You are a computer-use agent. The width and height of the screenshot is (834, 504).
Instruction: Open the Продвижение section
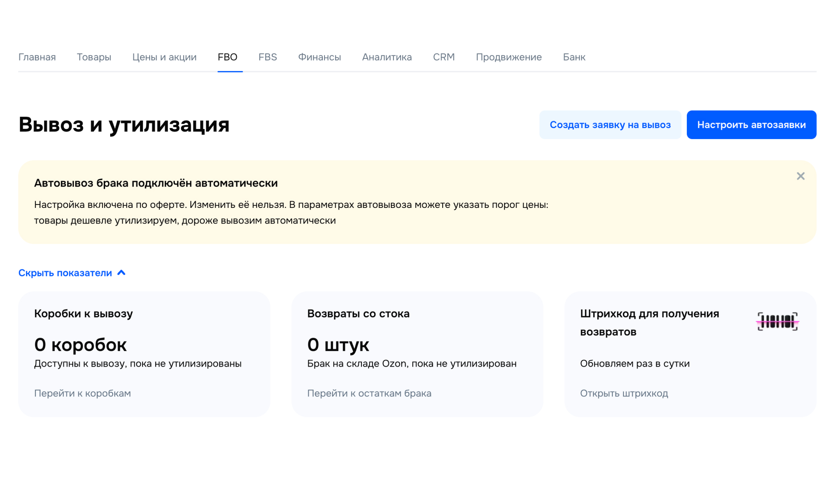(509, 57)
